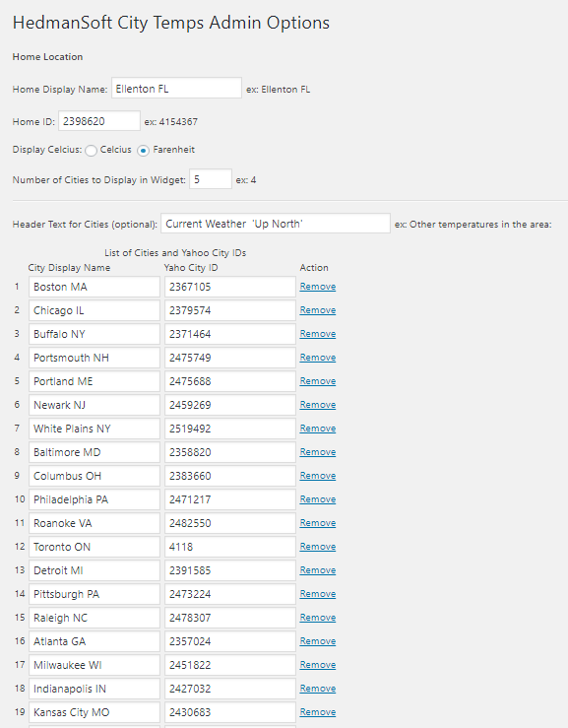Image resolution: width=568 pixels, height=728 pixels.
Task: Select the Farenheit radio button
Action: tap(144, 151)
